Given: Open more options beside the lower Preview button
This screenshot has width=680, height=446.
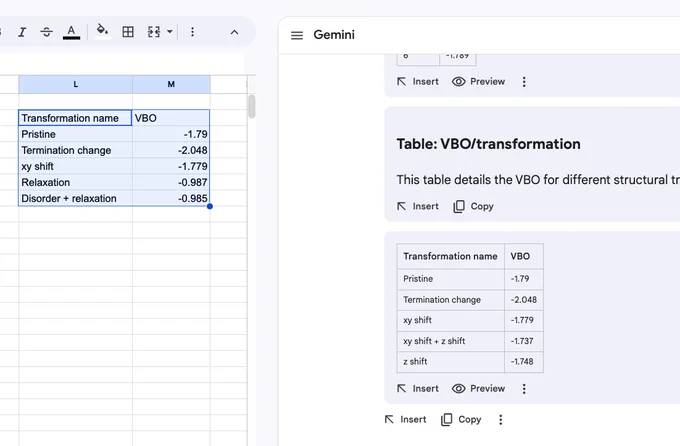Looking at the screenshot, I should point(524,389).
